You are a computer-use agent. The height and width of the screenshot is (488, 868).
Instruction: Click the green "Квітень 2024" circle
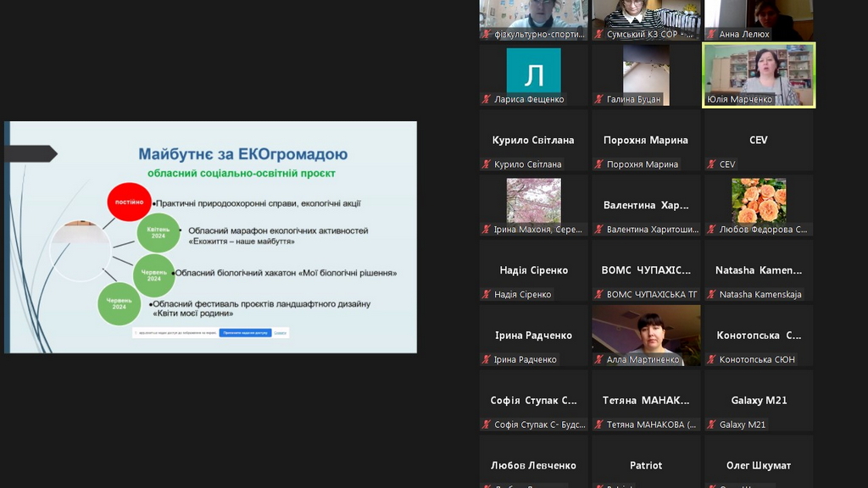tap(159, 233)
